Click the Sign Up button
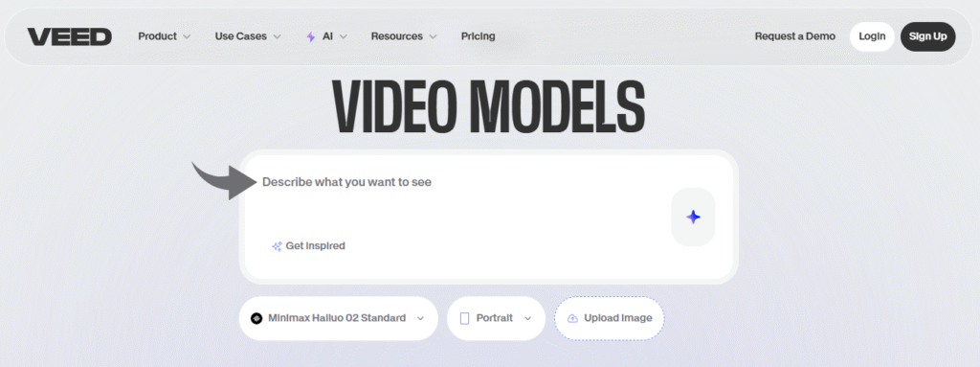The width and height of the screenshot is (980, 367). 928,36
